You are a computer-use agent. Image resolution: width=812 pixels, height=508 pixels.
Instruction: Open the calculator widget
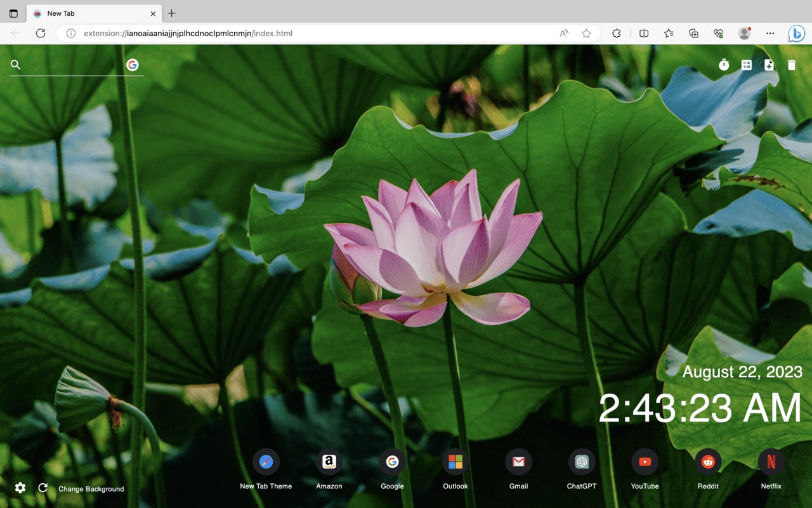tap(747, 65)
